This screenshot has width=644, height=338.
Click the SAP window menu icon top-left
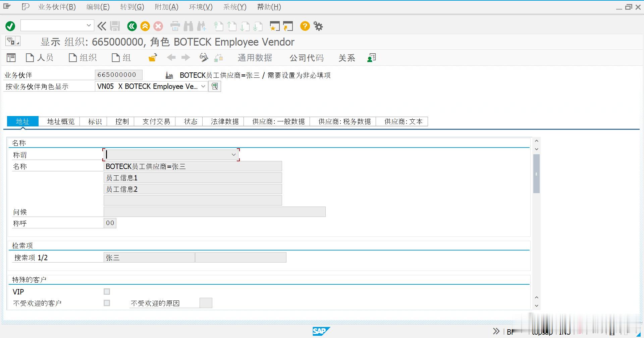point(7,6)
